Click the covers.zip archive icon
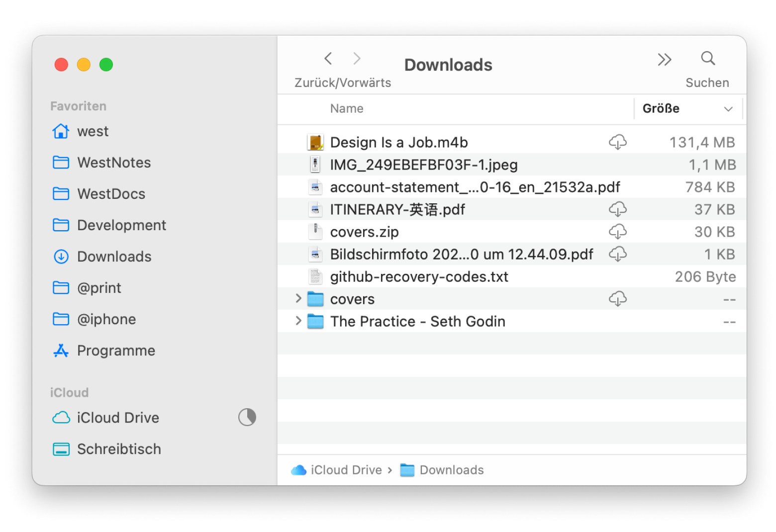The width and height of the screenshot is (776, 532). tap(315, 232)
